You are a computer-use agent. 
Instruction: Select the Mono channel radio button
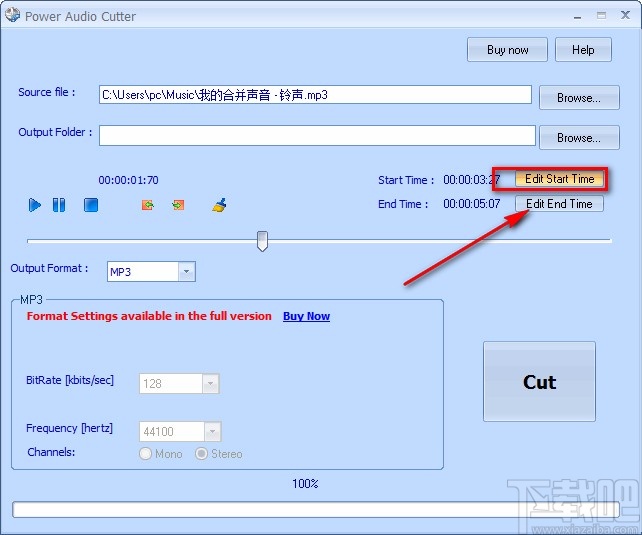pos(145,454)
